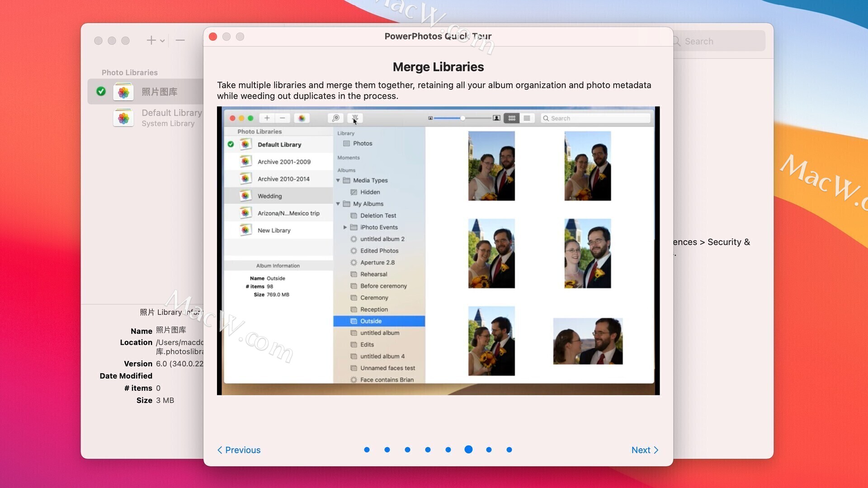This screenshot has width=868, height=488.
Task: Click the Date Modified label
Action: tap(126, 376)
